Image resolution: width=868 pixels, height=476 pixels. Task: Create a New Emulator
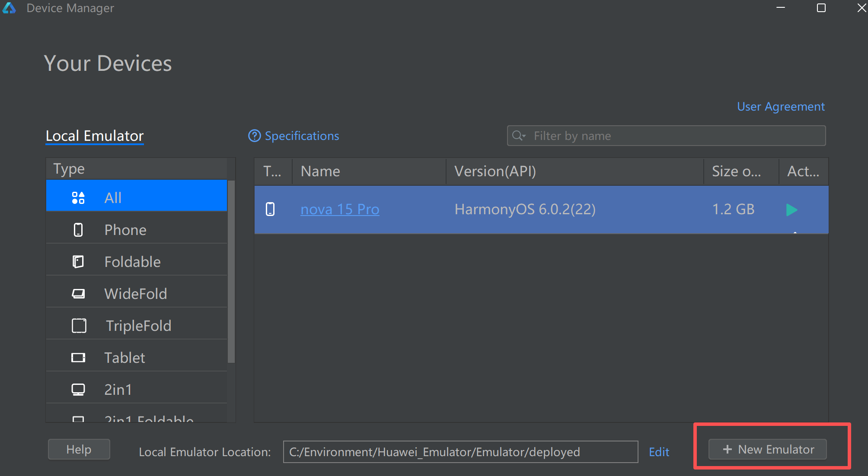768,450
